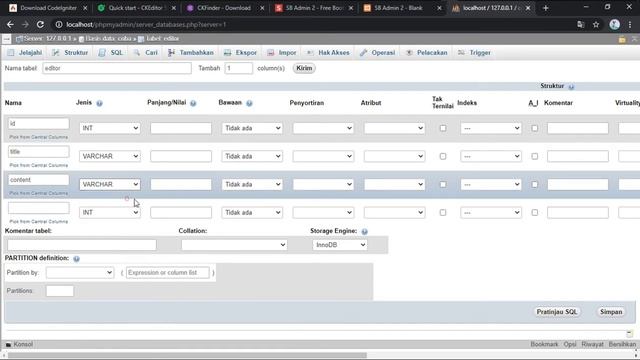The height and width of the screenshot is (360, 640).
Task: Click the Konsol console icon
Action: coord(8,344)
